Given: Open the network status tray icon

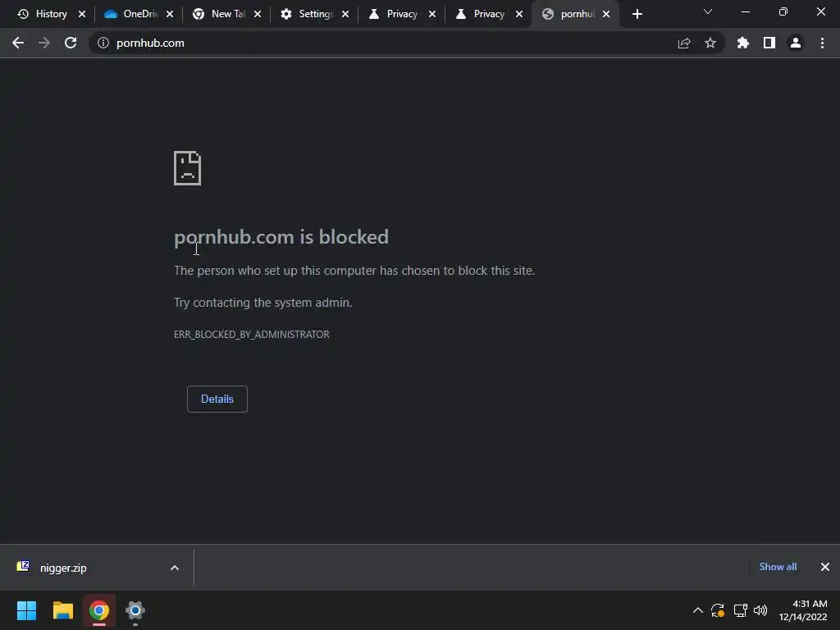Looking at the screenshot, I should [741, 610].
